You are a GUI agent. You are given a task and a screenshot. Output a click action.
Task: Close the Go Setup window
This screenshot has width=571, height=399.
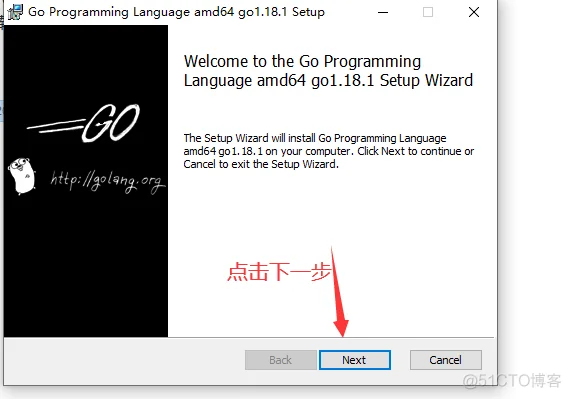pyautogui.click(x=474, y=12)
